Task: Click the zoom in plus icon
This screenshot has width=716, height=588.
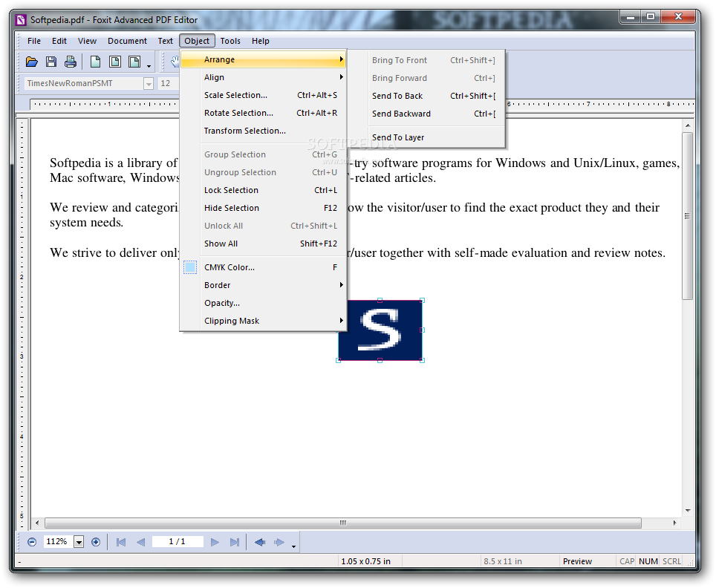Action: click(95, 542)
